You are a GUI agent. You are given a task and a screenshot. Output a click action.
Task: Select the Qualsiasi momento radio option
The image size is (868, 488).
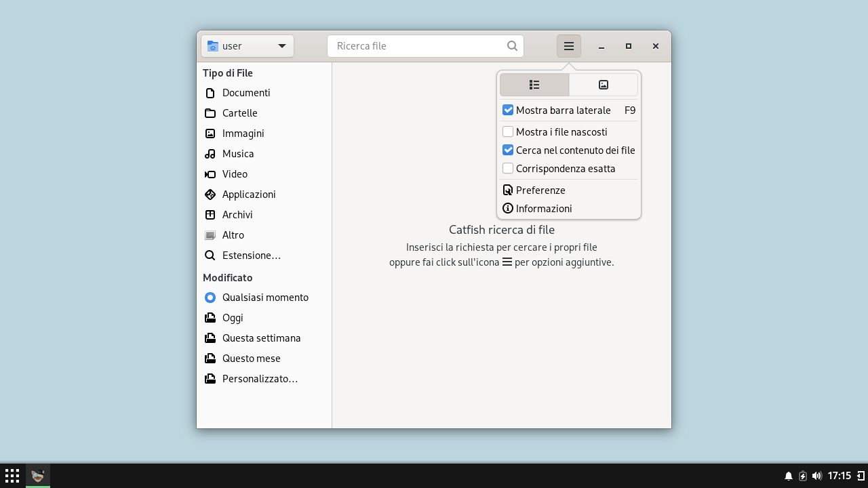coord(210,298)
